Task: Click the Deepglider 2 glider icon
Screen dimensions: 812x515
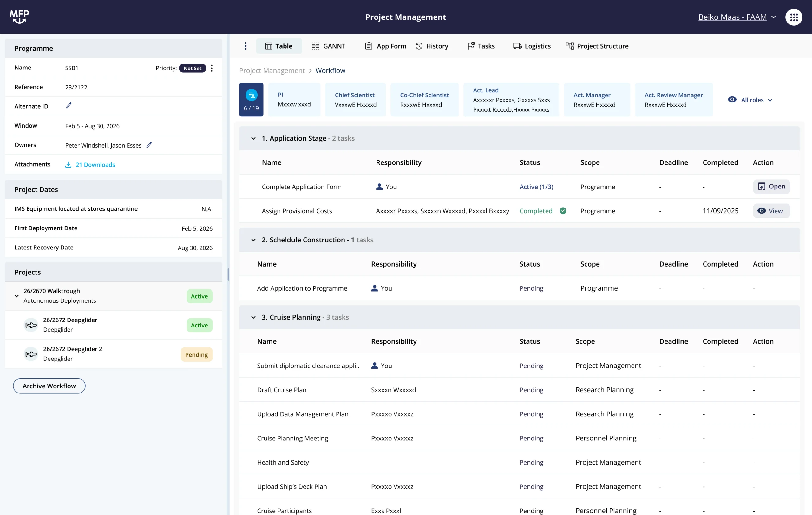Action: coord(31,354)
